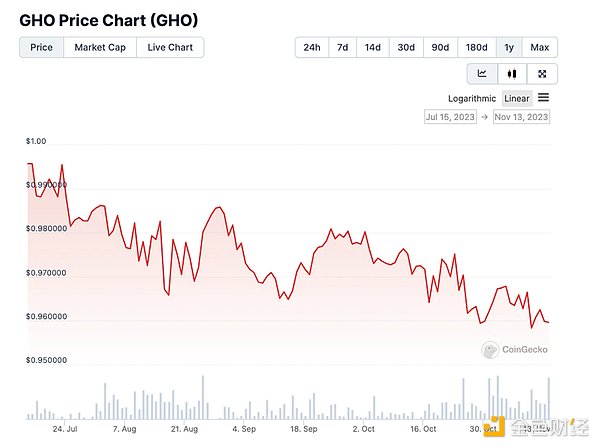600x448 pixels.
Task: Select the 1y time range
Action: coord(509,47)
